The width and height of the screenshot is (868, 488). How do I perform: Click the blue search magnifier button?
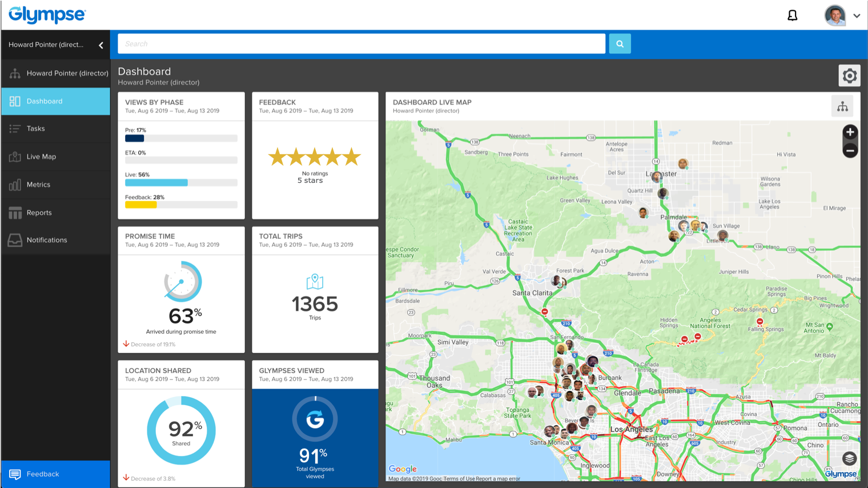(620, 43)
